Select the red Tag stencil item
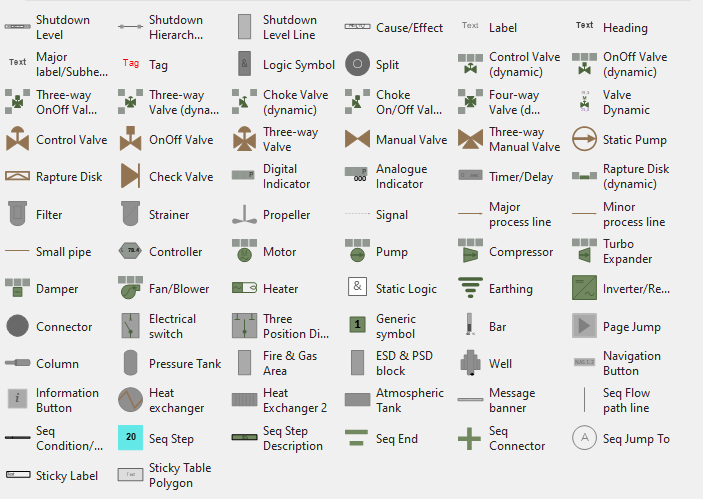 tap(130, 63)
